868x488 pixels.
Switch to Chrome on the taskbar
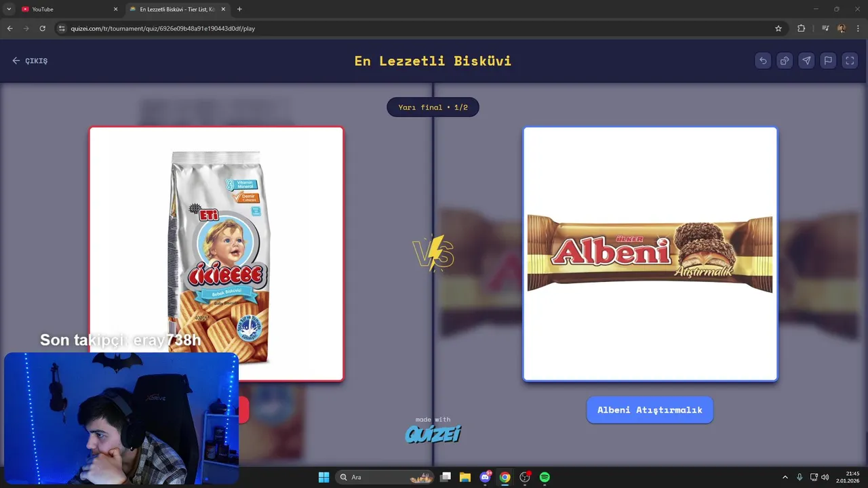[x=505, y=477]
